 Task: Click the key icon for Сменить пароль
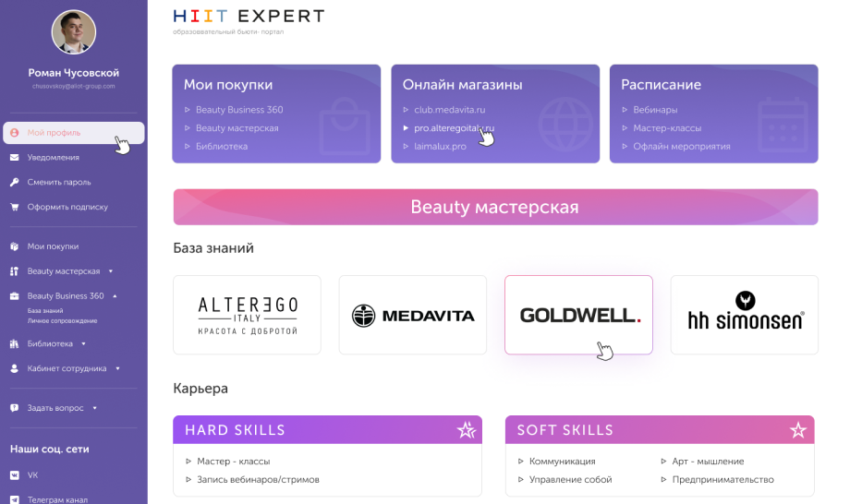coord(15,183)
